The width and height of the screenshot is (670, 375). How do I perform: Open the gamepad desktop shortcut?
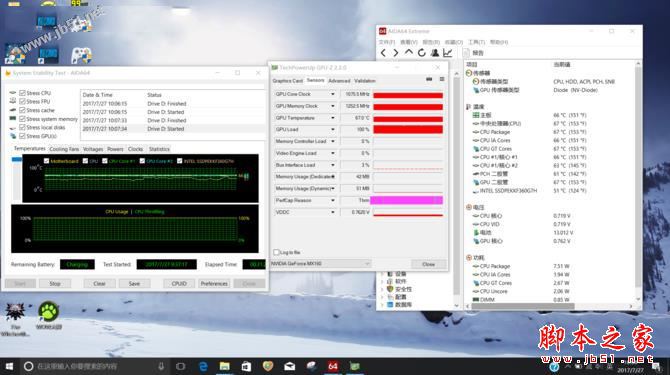tap(81, 55)
